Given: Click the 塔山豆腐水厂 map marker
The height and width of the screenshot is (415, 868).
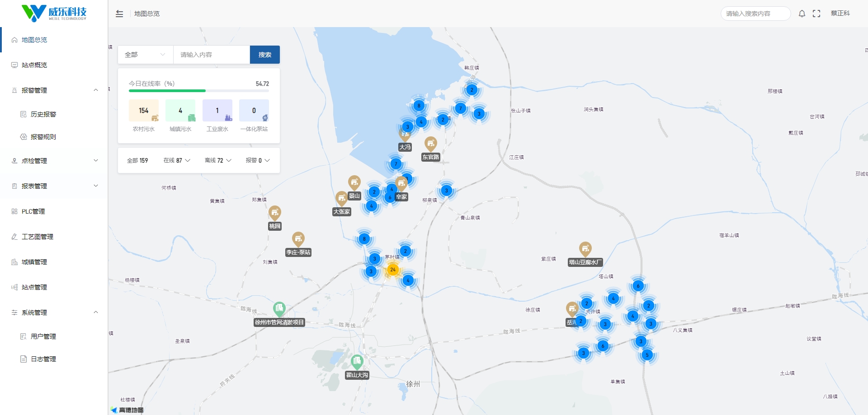Looking at the screenshot, I should click(585, 249).
